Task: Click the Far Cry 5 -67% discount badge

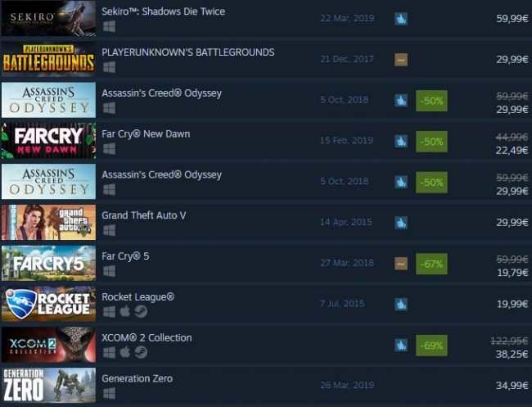Action: coord(431,264)
